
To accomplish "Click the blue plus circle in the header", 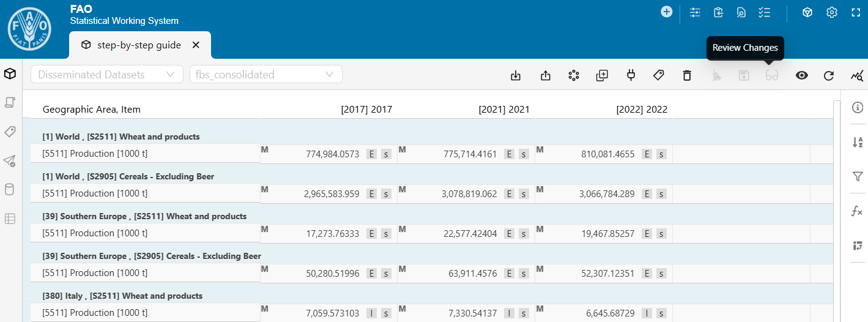I will coord(667,12).
